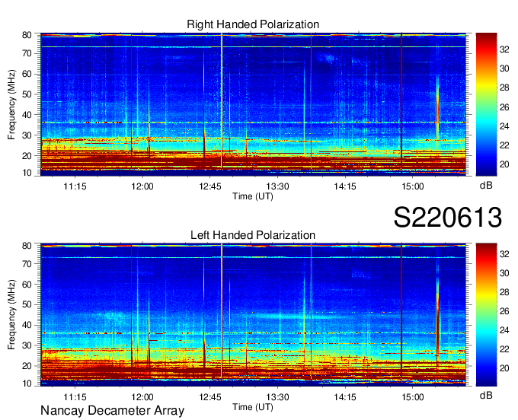
Task: Click the 10 MHz tick label on the top plot
Action: pos(27,173)
